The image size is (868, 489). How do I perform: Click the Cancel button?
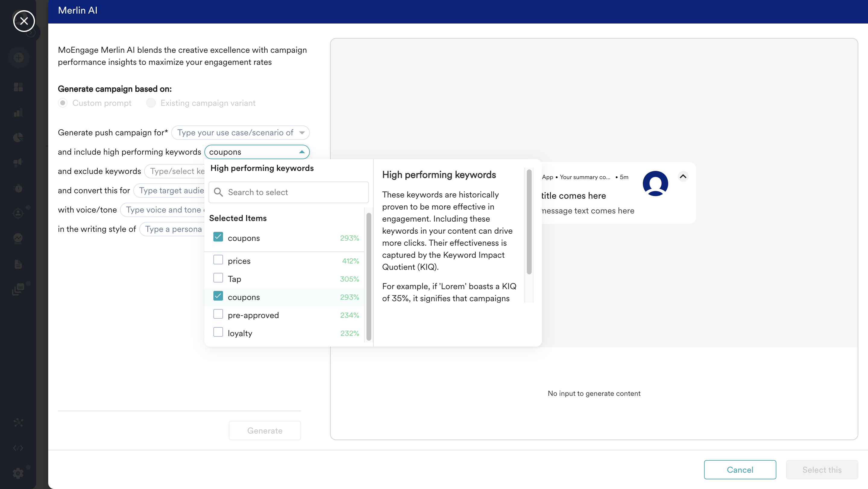[x=740, y=469]
